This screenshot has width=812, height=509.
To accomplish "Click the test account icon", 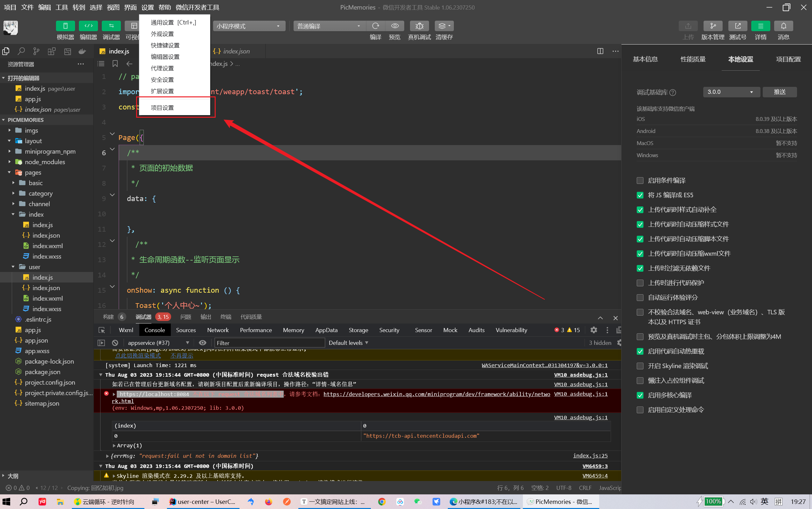I will point(738,26).
